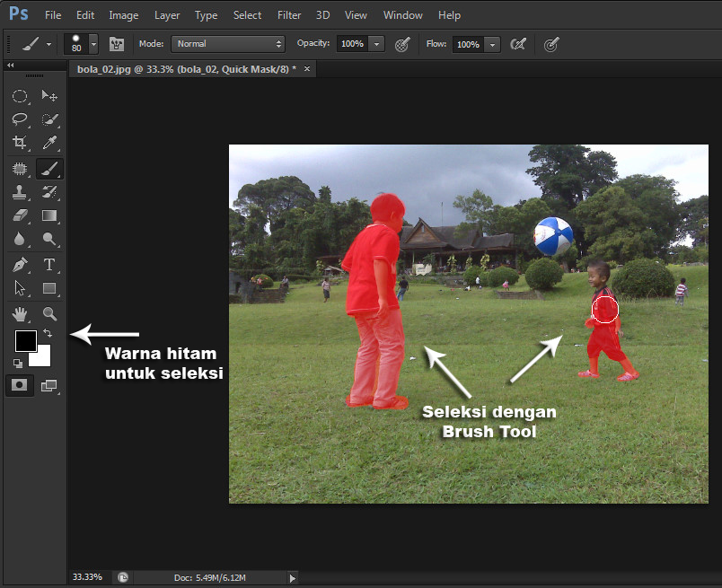Grab the Zoom tool
722x588 pixels.
point(49,313)
